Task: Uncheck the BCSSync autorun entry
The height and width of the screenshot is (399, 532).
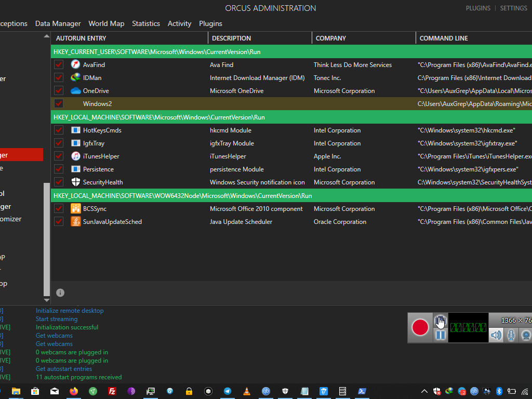Action: [59, 208]
